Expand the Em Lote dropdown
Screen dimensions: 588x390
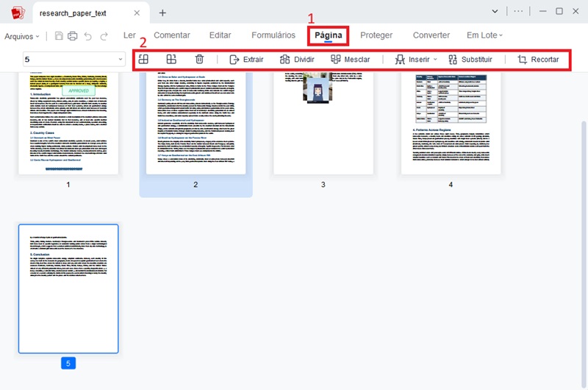click(484, 35)
